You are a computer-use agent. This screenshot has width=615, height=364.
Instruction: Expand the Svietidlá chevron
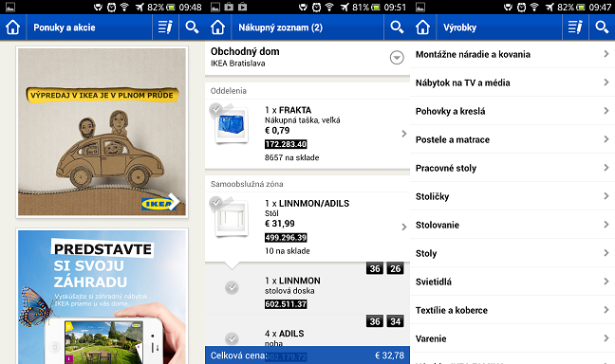[x=606, y=281]
